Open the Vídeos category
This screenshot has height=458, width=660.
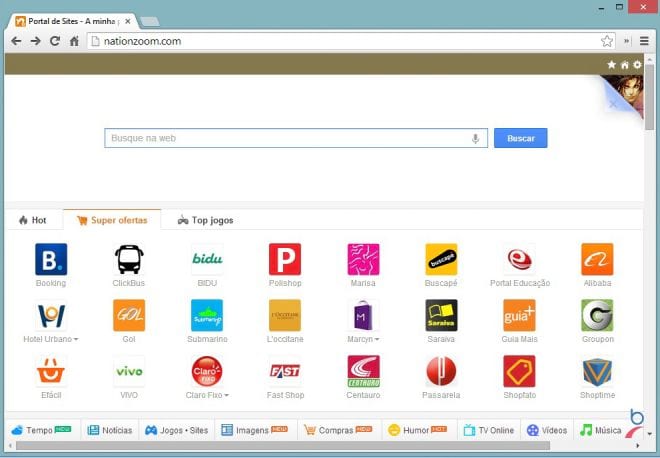pyautogui.click(x=547, y=430)
